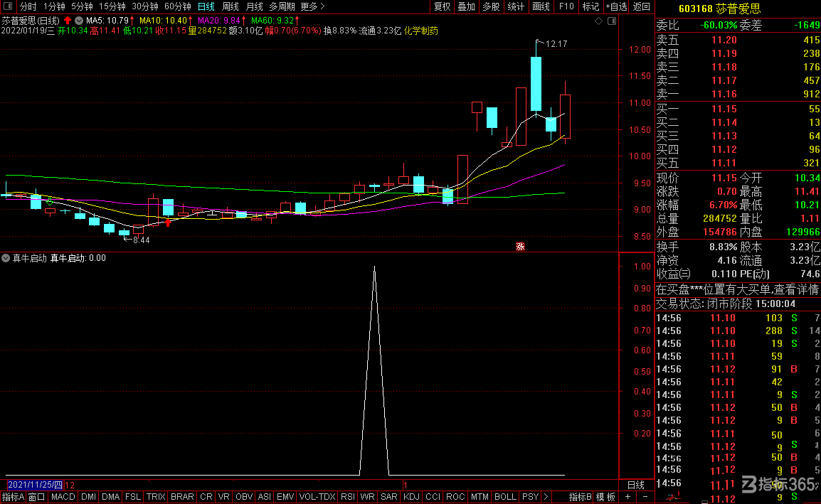Click the plus zoom-in button at bottom
This screenshot has height=504, width=821.
pyautogui.click(x=627, y=497)
